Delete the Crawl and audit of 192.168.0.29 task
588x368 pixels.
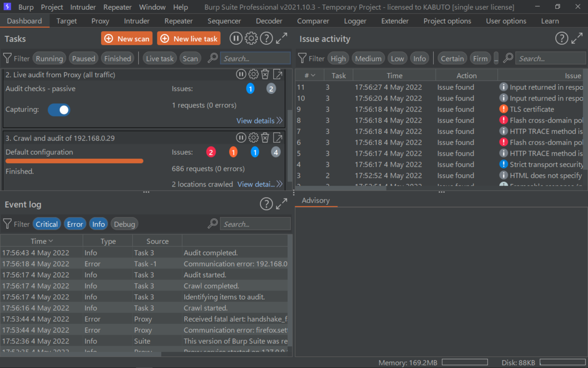click(265, 138)
